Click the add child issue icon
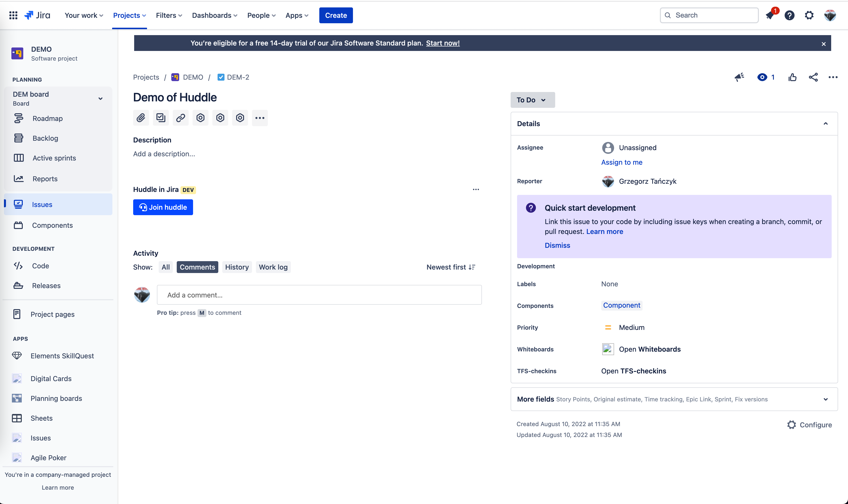This screenshot has height=504, width=848. [x=160, y=118]
